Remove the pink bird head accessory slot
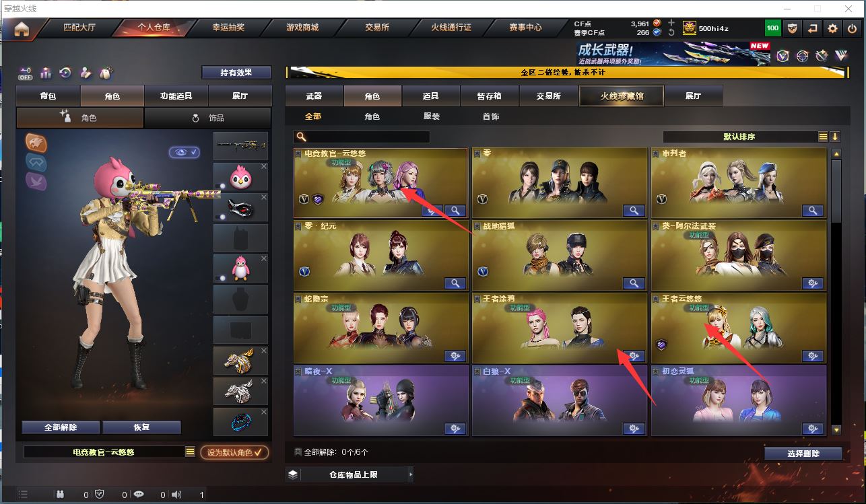The height and width of the screenshot is (504, 866). (264, 166)
